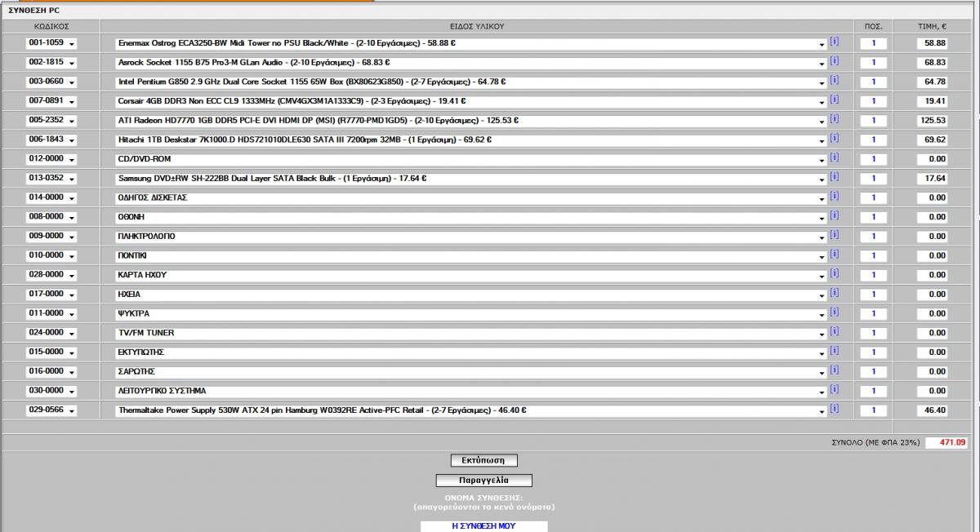Click the 17.64 price field
980x532 pixels.
[933, 178]
